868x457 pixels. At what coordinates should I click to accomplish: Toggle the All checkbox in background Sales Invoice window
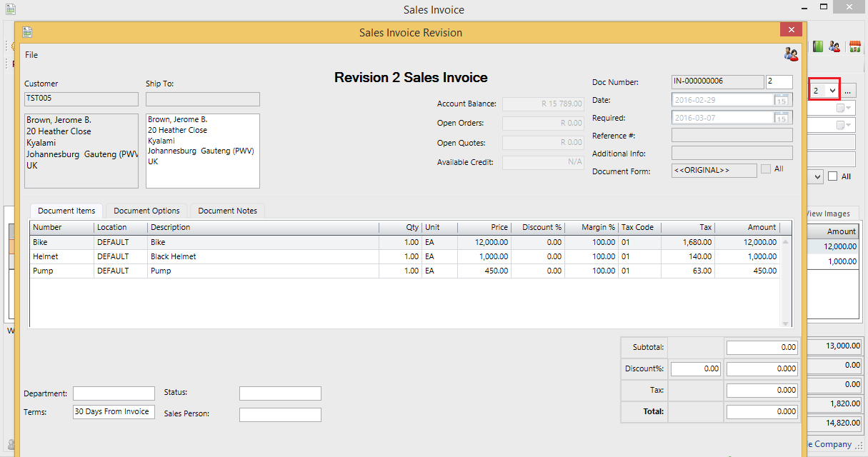pyautogui.click(x=832, y=176)
